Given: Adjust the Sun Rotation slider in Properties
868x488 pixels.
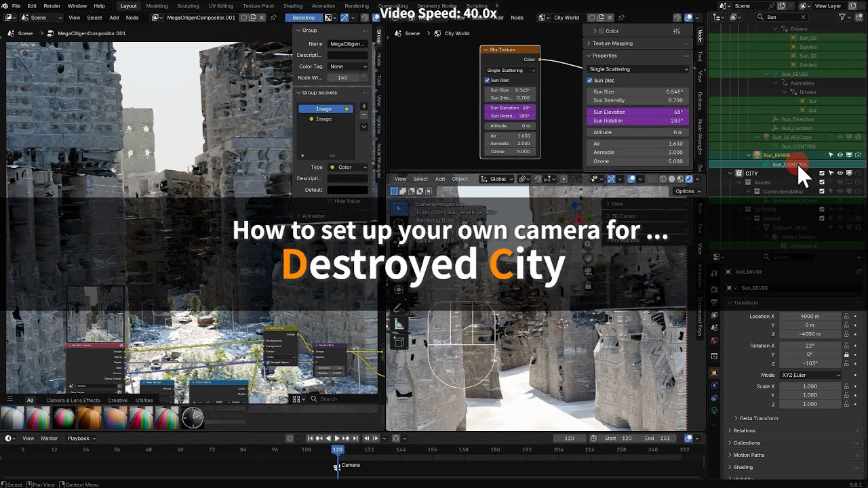Looking at the screenshot, I should (638, 121).
